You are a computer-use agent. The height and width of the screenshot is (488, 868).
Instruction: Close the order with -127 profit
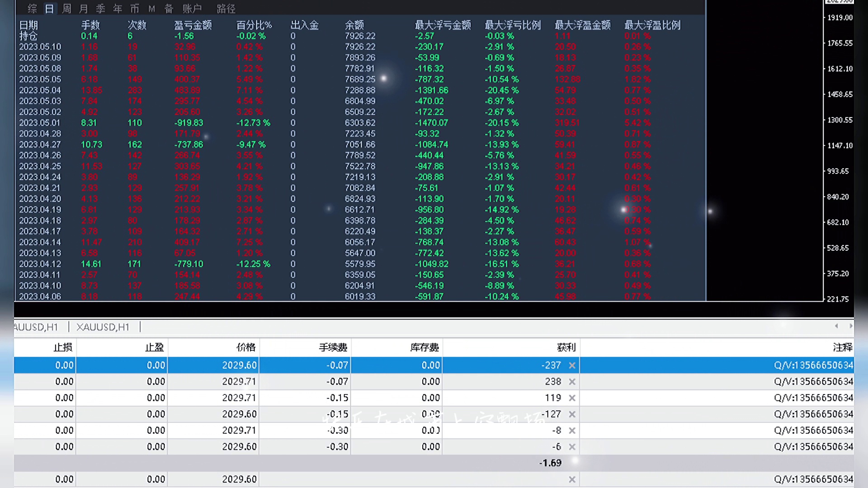coord(572,414)
